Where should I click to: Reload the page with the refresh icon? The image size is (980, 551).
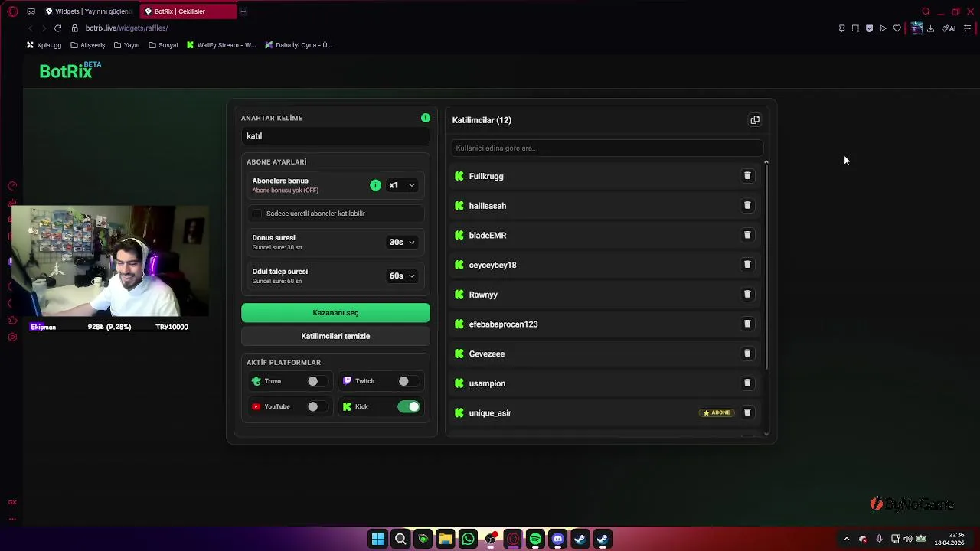(x=57, y=28)
